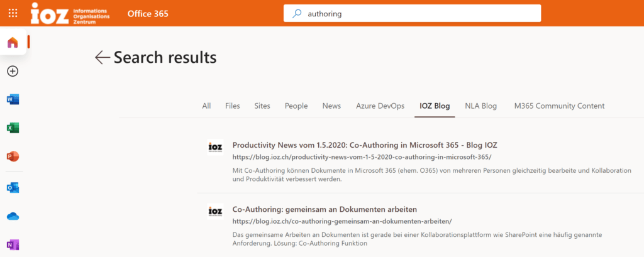The height and width of the screenshot is (257, 644).
Task: Click the Office 365 header link
Action: [148, 14]
